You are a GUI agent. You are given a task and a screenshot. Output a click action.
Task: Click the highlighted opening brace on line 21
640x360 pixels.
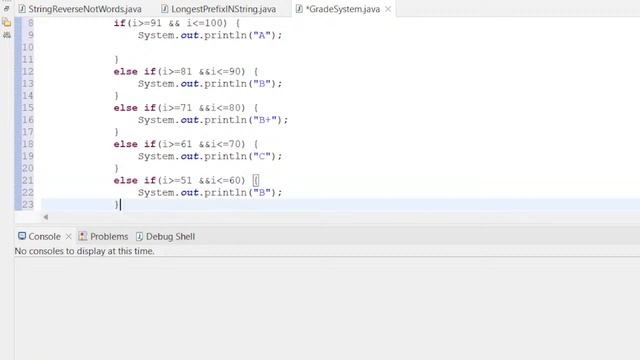(256, 180)
